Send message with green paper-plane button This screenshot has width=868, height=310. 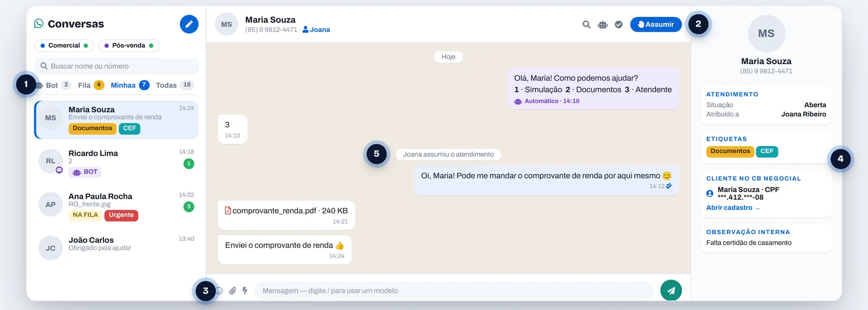[671, 290]
